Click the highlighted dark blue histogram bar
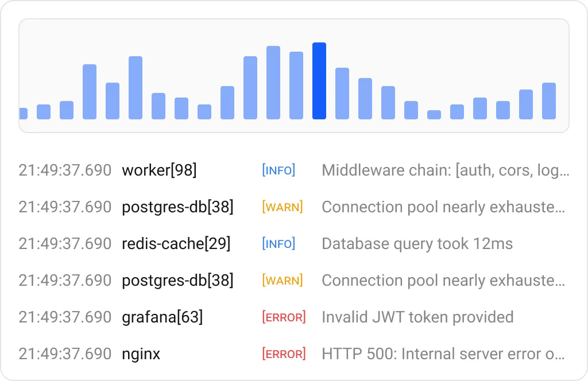The width and height of the screenshot is (588, 381). click(x=319, y=81)
